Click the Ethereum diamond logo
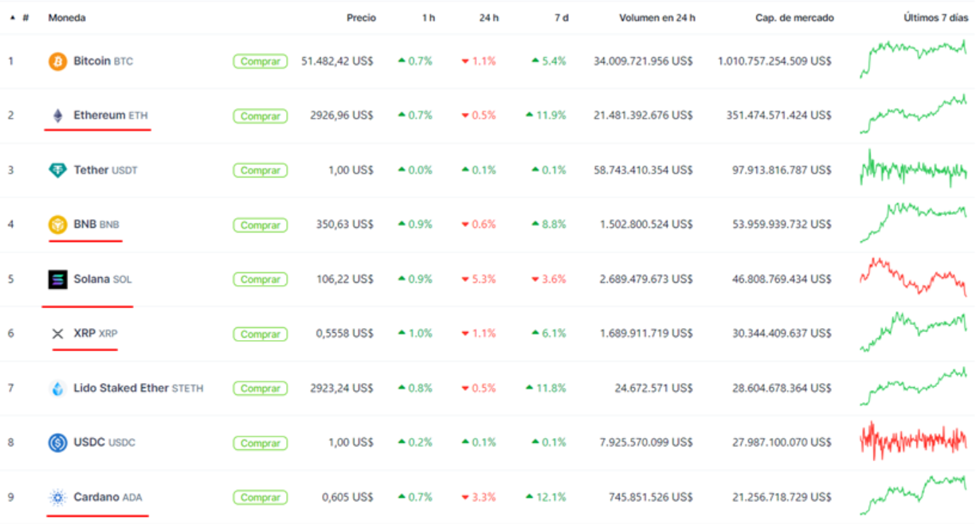The image size is (980, 524). [x=57, y=116]
